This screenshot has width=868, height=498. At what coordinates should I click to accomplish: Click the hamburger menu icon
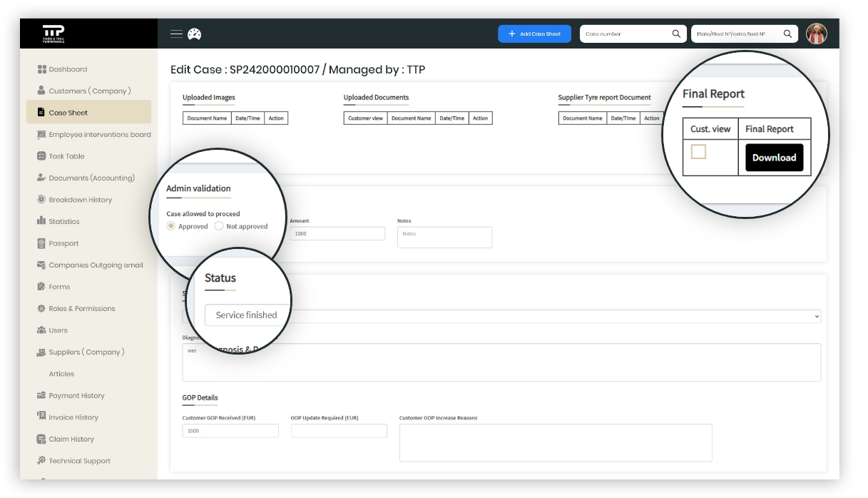(176, 34)
